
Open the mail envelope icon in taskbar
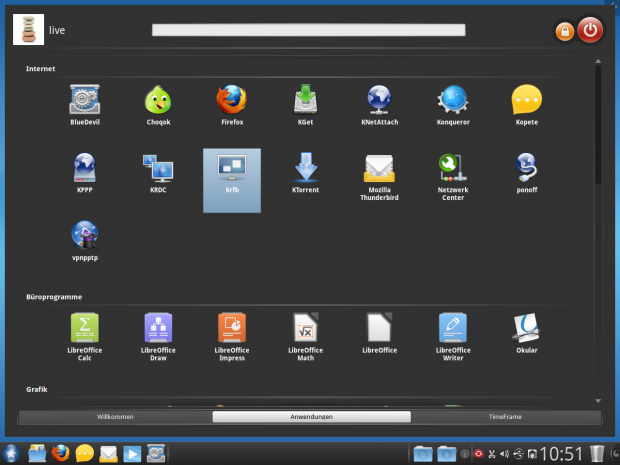click(x=108, y=454)
